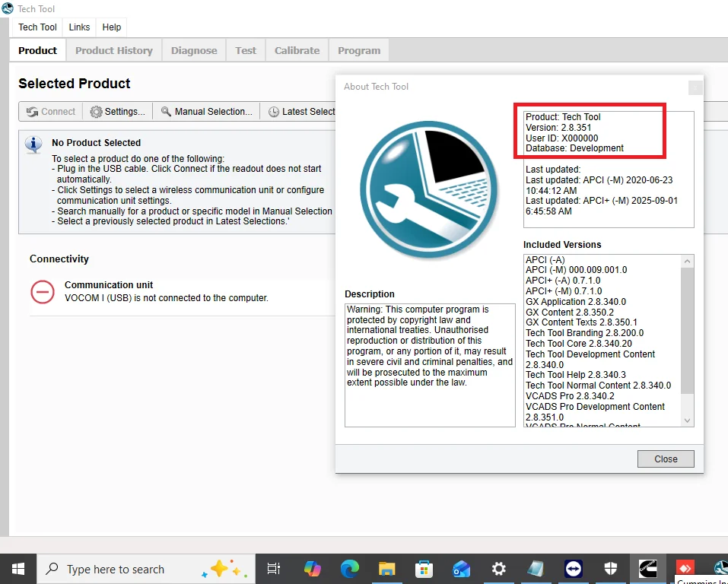Open the Cummins app in the taskbar

647,569
